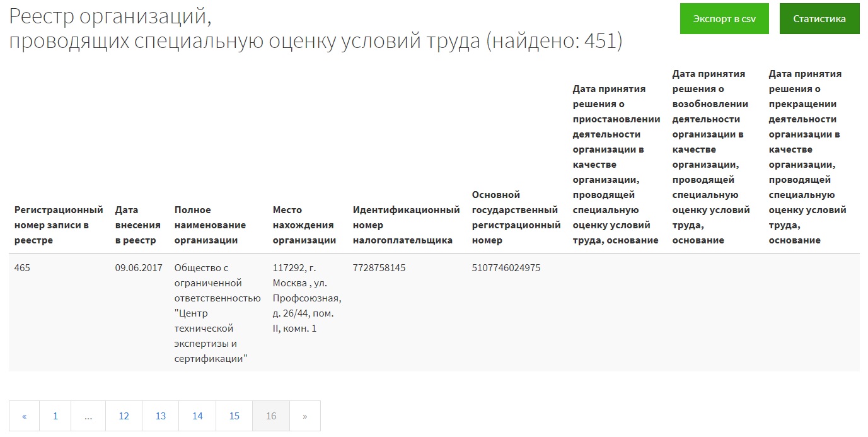Click header about прекращении деятельности организации
868x437 pixels.
point(807,157)
